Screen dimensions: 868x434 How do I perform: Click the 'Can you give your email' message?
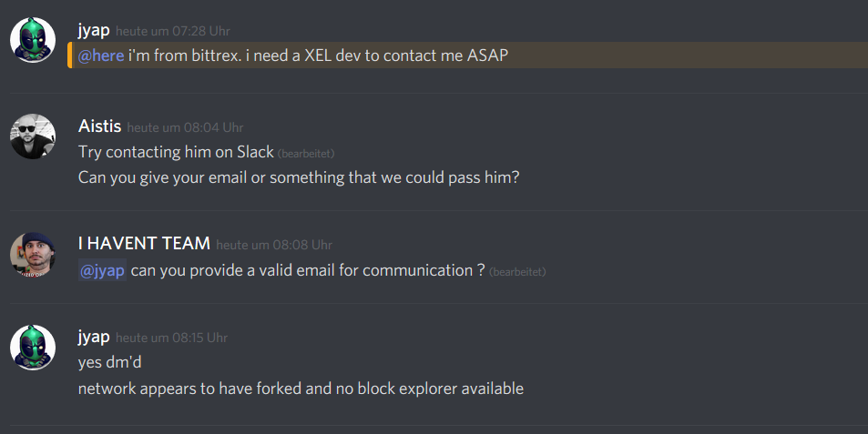[299, 177]
